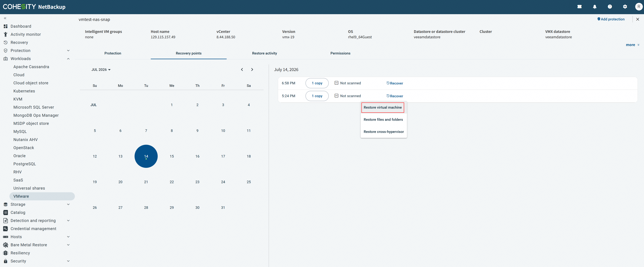Click Add protection link

(611, 19)
